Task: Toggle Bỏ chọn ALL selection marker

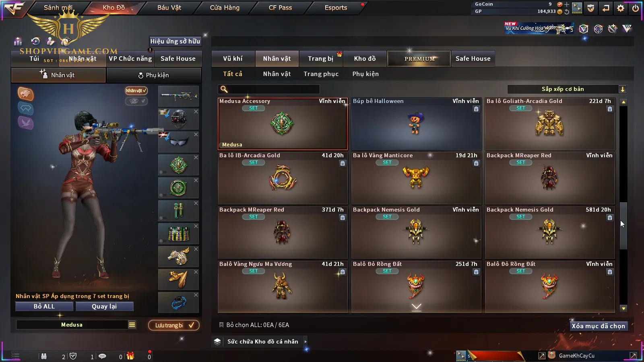Action: [x=221, y=325]
